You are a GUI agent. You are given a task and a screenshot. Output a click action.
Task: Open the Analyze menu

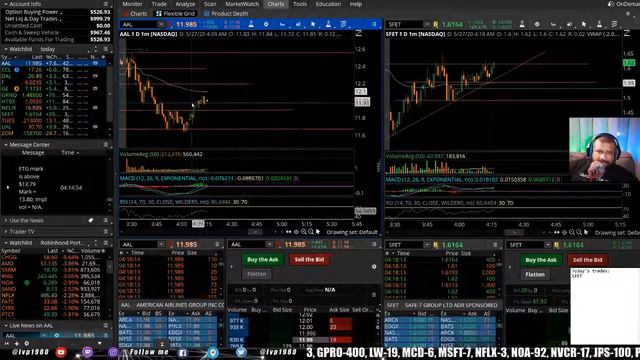tap(185, 4)
